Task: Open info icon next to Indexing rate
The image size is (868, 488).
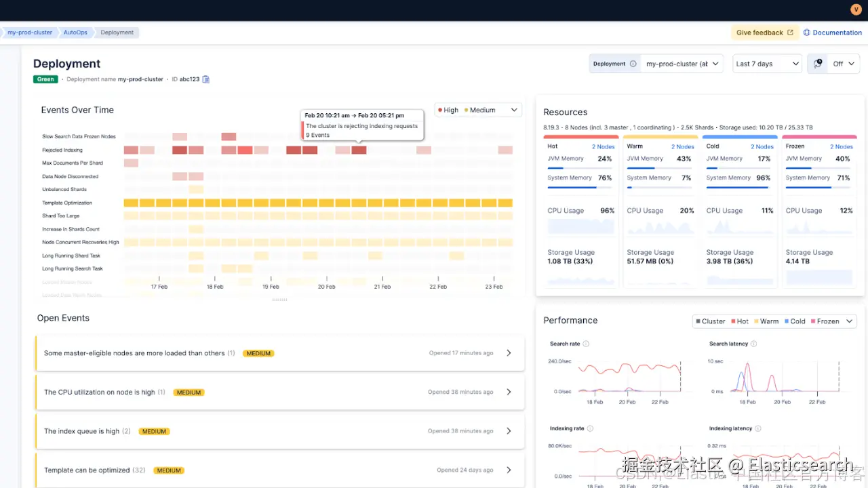Action: pos(590,428)
